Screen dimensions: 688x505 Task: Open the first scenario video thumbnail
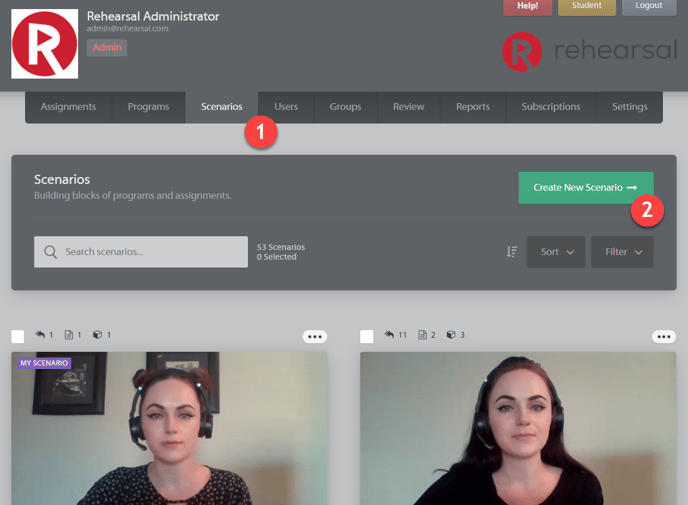(169, 430)
